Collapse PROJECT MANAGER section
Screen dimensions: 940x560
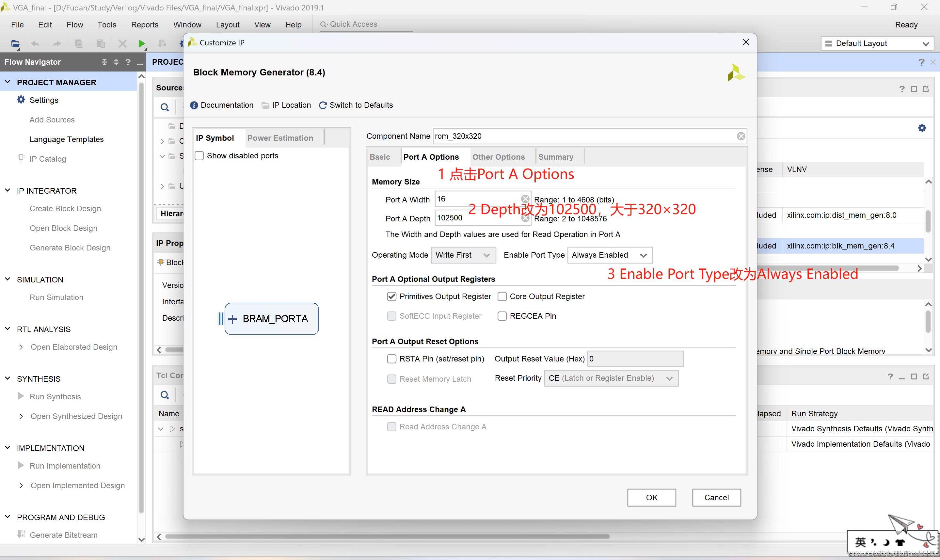[x=8, y=82]
